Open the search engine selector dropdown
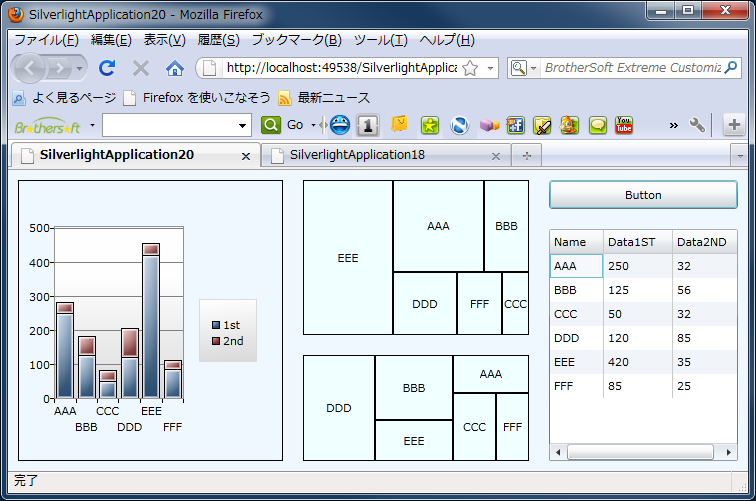756x501 pixels. 533,68
